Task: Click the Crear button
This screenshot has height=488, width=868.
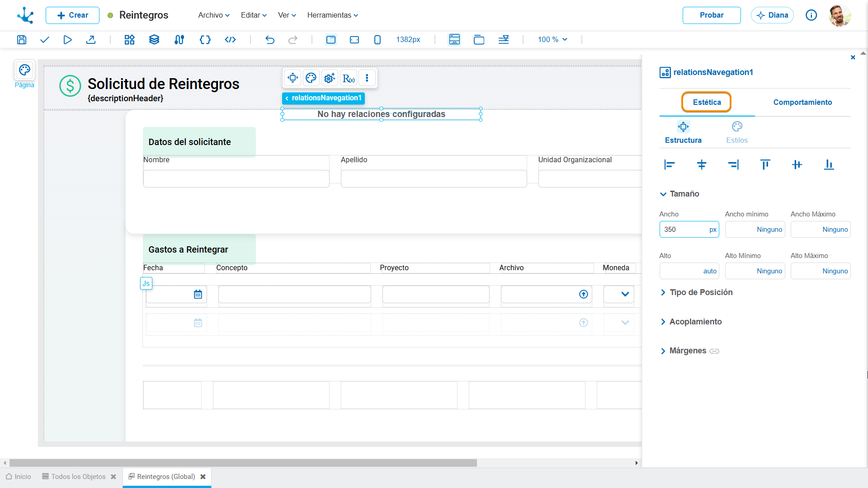Action: [72, 15]
